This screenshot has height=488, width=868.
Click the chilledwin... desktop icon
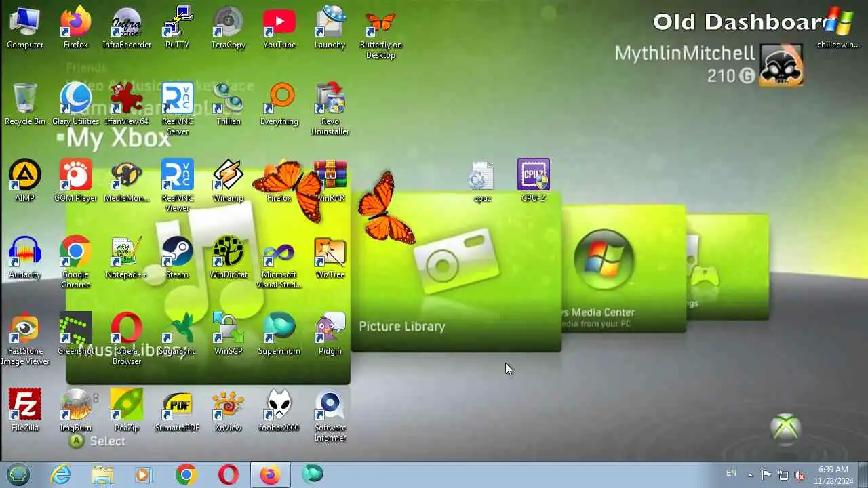[838, 28]
